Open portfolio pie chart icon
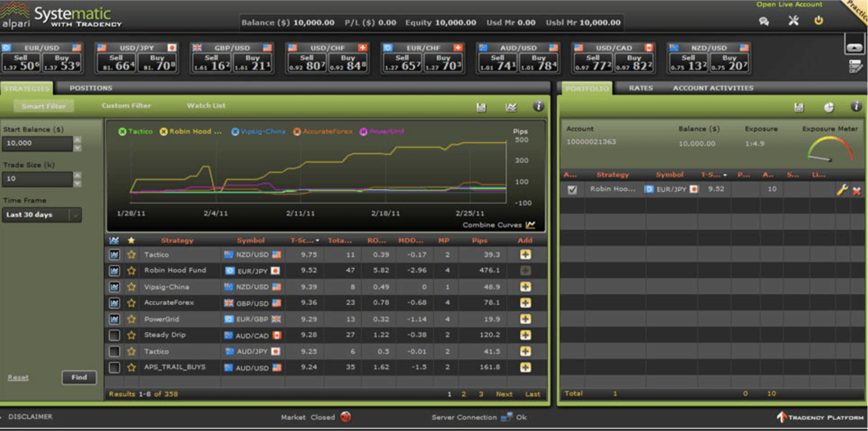The image size is (868, 431). pos(829,107)
